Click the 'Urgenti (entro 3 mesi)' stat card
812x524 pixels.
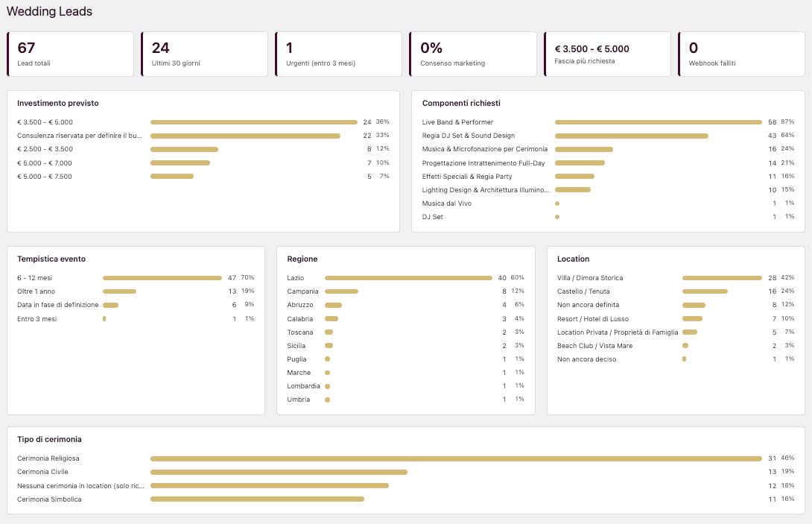click(x=339, y=54)
